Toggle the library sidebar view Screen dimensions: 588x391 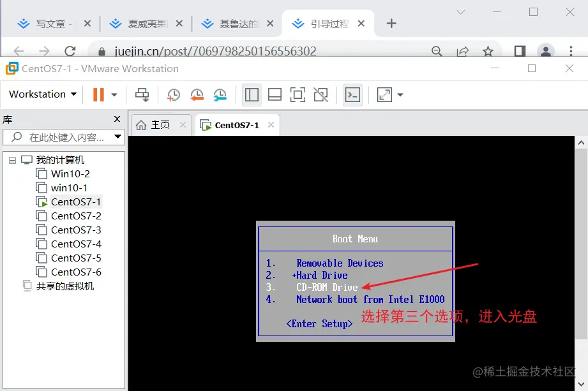click(x=252, y=95)
